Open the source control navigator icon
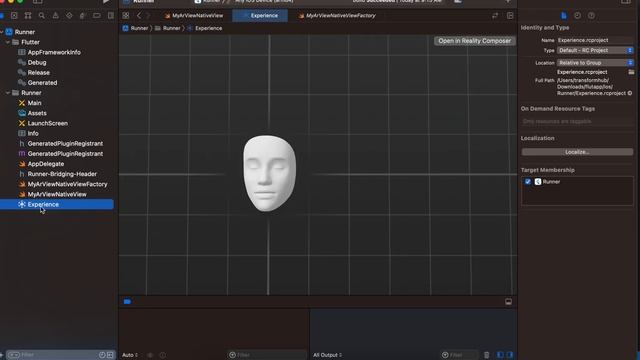The width and height of the screenshot is (640, 360). click(14, 16)
